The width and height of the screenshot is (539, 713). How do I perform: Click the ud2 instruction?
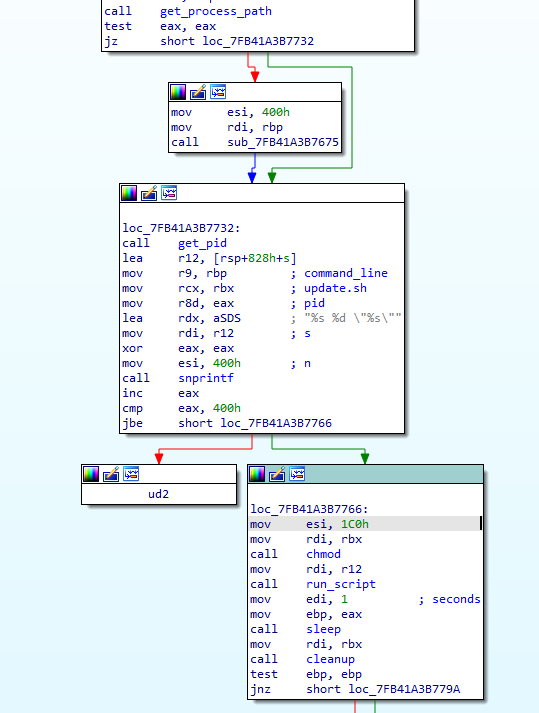click(x=159, y=494)
